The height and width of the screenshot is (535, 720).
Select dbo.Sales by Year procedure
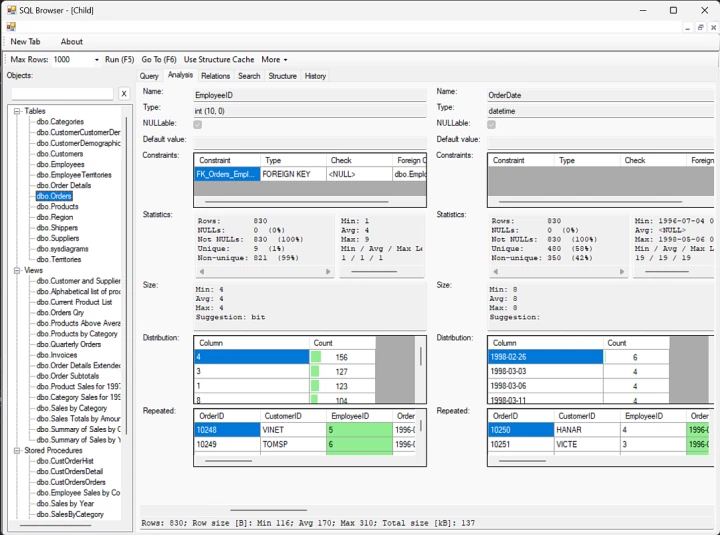click(65, 504)
